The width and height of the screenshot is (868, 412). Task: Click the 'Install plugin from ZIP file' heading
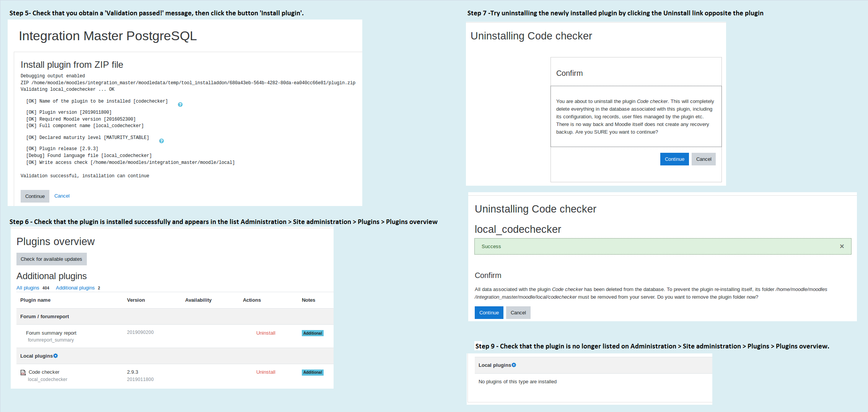click(72, 65)
